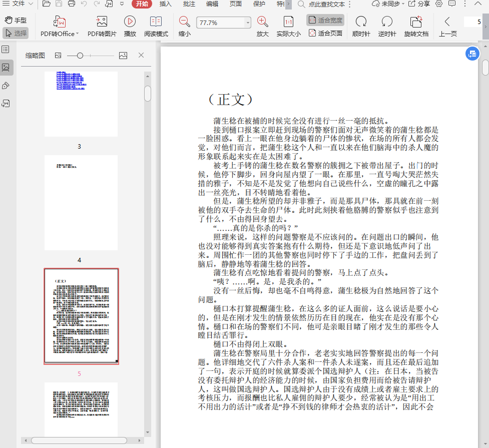Rotate page clockwise with 顺时针

point(360,22)
